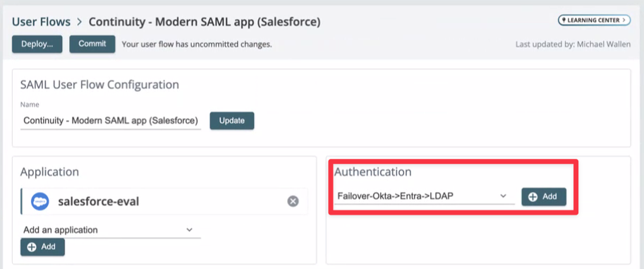Click the plus icon on Authentication Add

coord(533,197)
